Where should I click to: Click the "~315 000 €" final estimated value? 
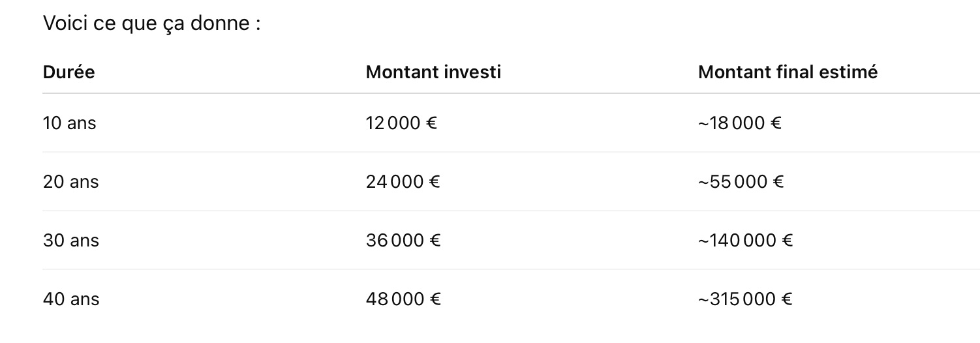coord(745,299)
